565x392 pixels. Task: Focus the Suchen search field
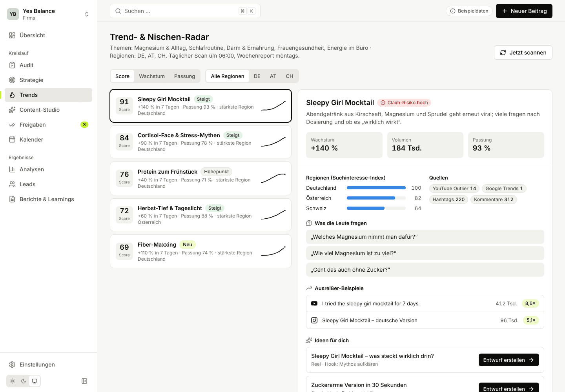coord(185,11)
